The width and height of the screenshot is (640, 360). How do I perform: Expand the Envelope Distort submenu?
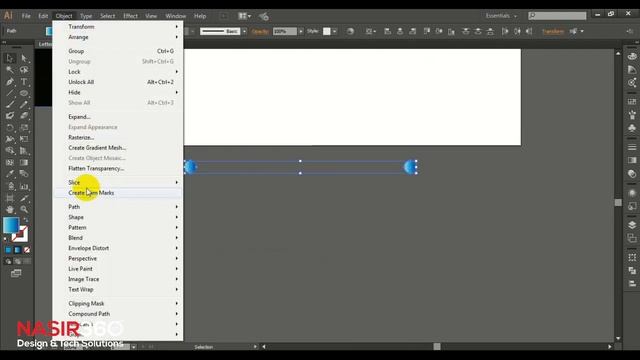click(x=118, y=248)
